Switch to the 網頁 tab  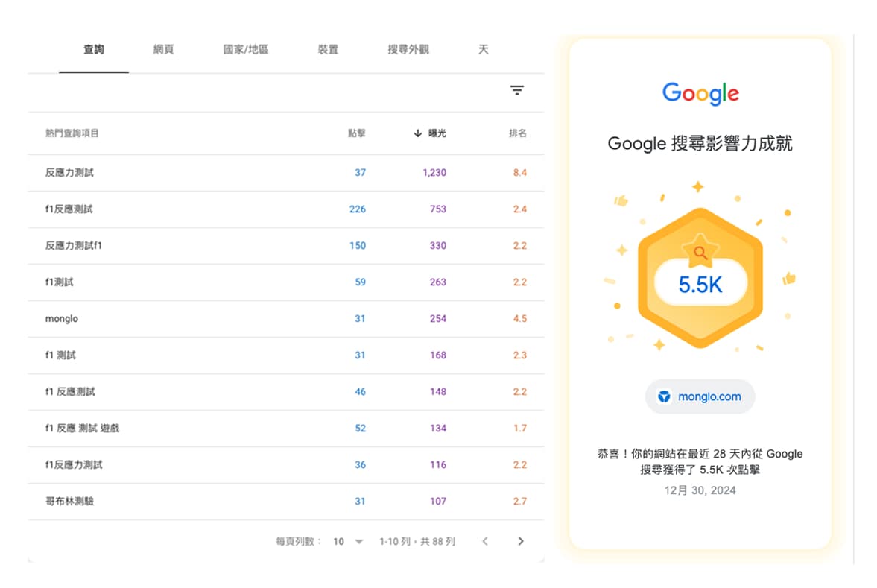[162, 50]
